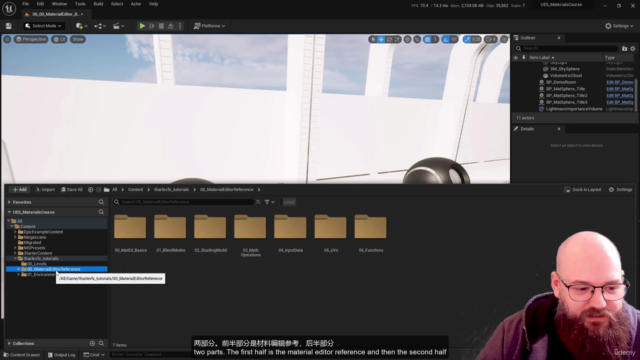Toggle grid snapping in viewport
Screen dimensions: 640x360
427,39
